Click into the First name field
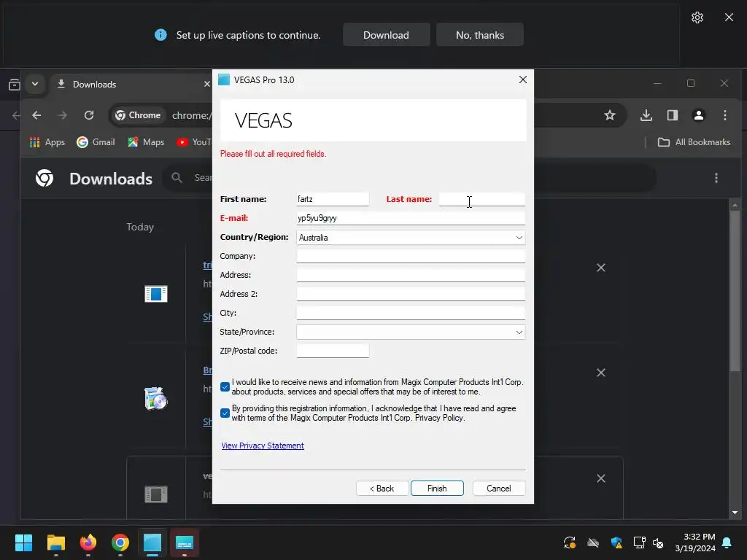Image resolution: width=747 pixels, height=560 pixels. [333, 199]
